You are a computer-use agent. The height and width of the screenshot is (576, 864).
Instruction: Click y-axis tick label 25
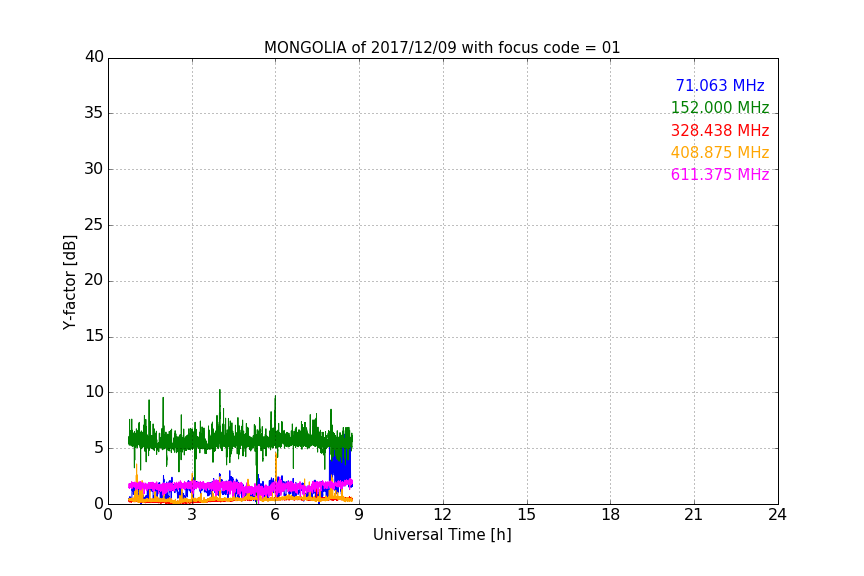pos(94,225)
